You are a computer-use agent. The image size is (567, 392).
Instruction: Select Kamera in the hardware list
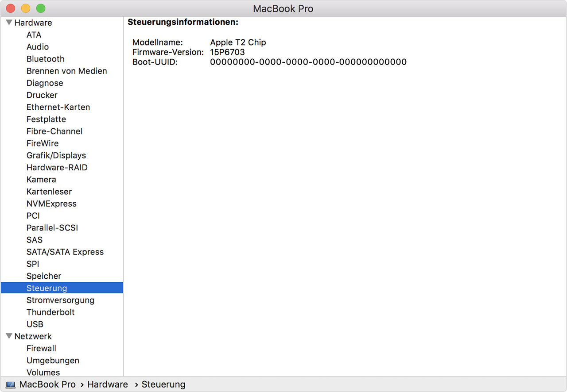[41, 180]
